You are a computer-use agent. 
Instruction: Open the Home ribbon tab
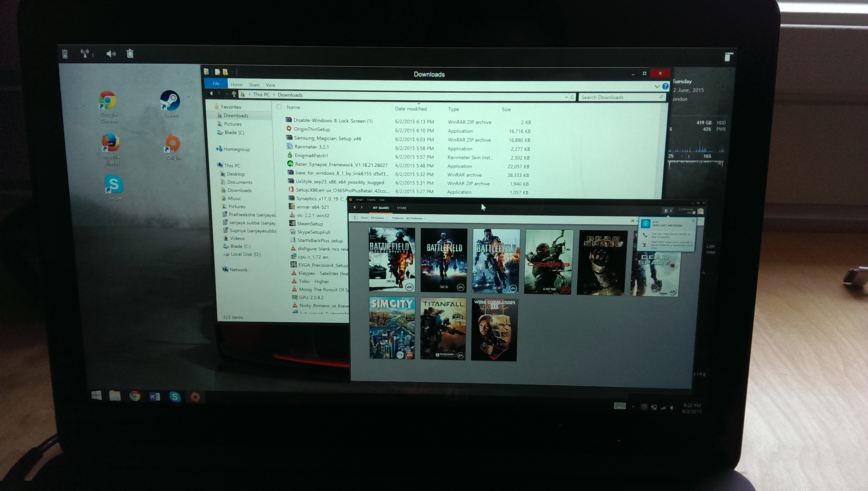point(237,85)
